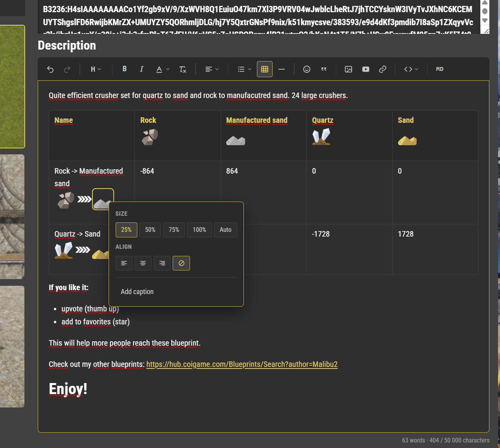
Task: Click the sand pile icon in header
Action: coord(407,141)
